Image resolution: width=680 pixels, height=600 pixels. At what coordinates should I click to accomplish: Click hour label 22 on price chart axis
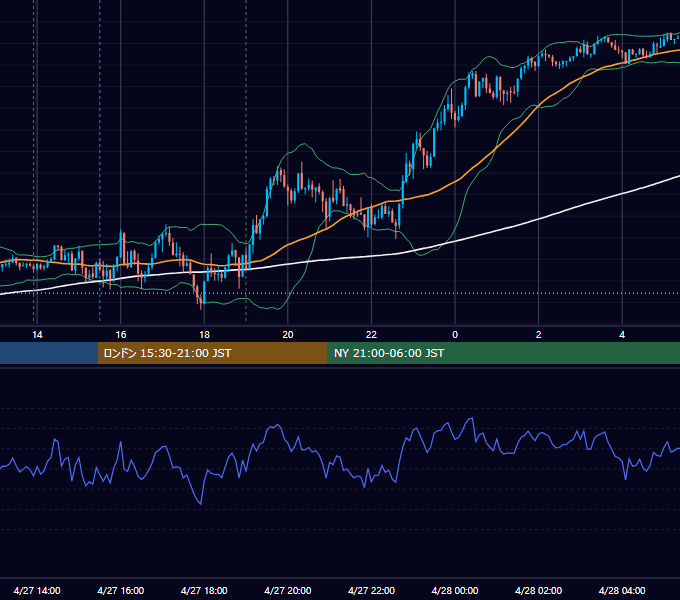click(x=371, y=335)
